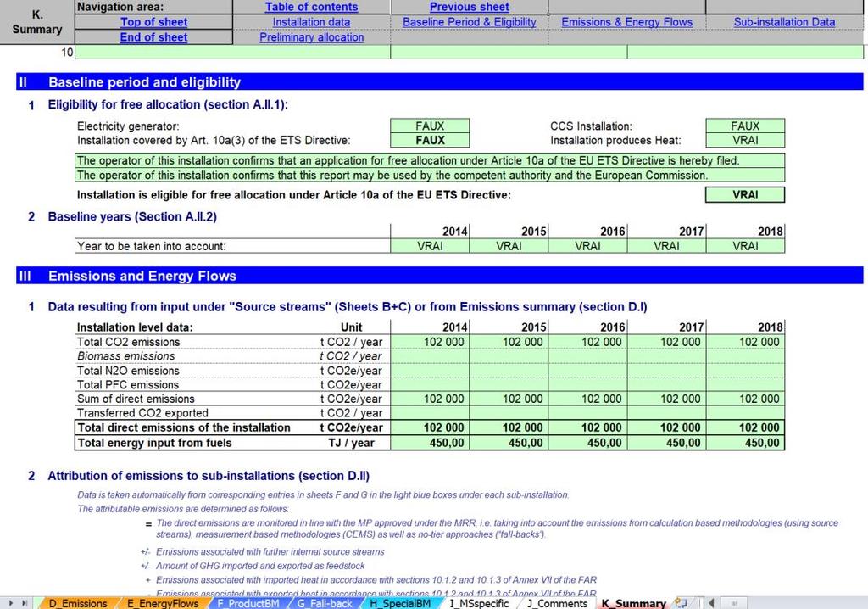The image size is (868, 609).
Task: Switch to G_Fall-back sheet tab
Action: pyautogui.click(x=325, y=603)
